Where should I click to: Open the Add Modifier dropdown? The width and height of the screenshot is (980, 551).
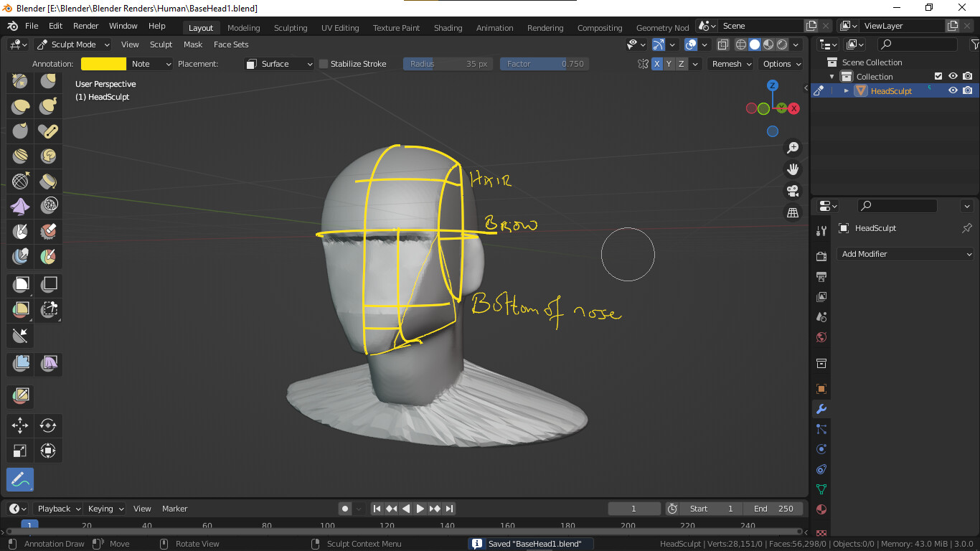coord(905,254)
